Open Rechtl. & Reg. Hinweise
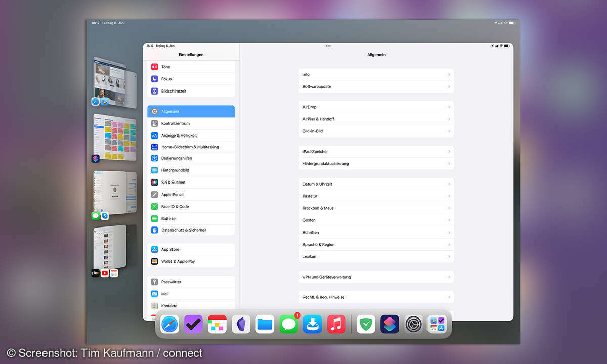 pos(376,297)
